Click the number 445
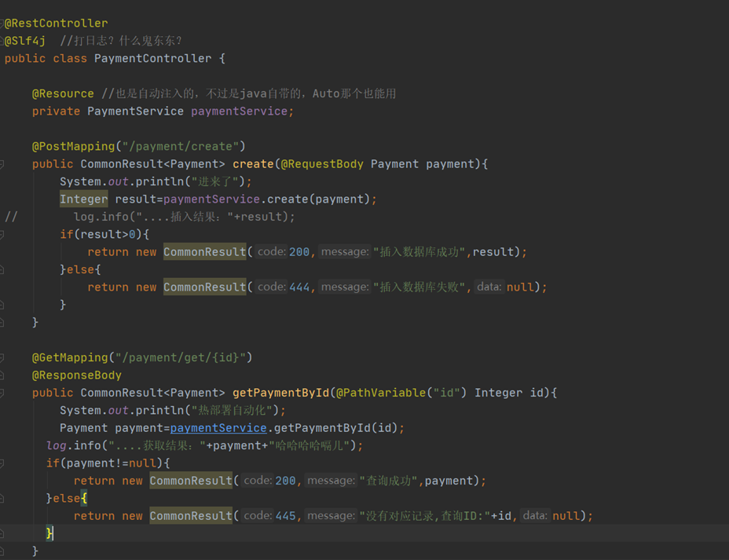The height and width of the screenshot is (560, 729). tap(285, 516)
